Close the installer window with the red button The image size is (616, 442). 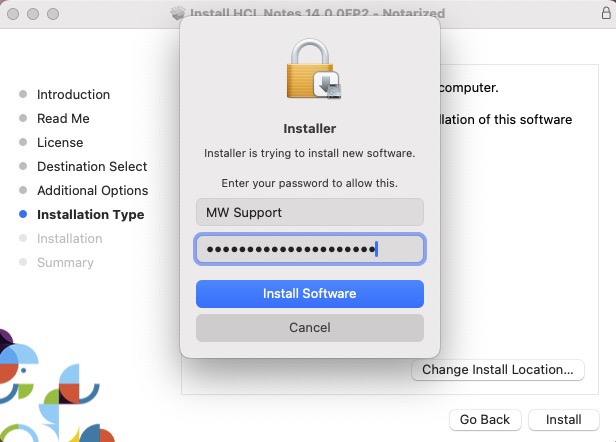[13, 15]
